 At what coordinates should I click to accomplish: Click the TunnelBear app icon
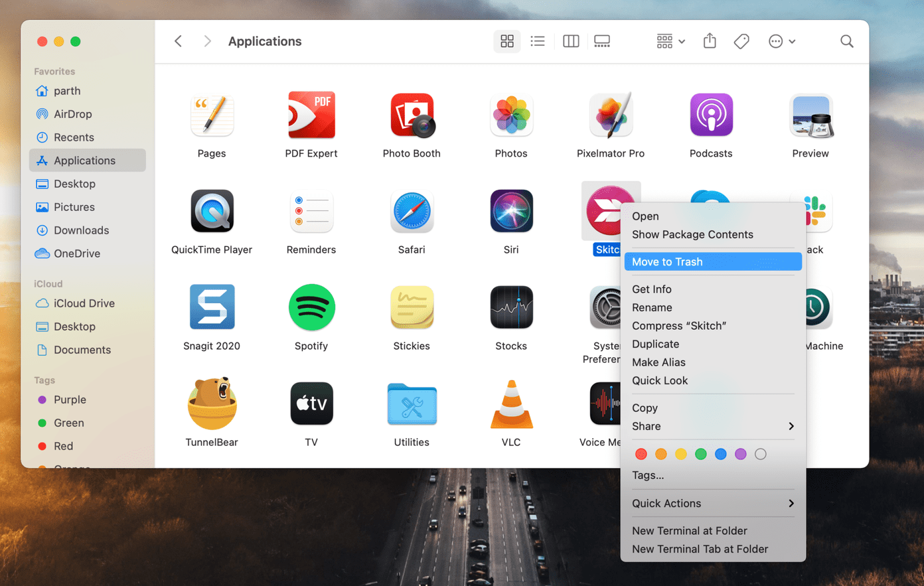(212, 403)
